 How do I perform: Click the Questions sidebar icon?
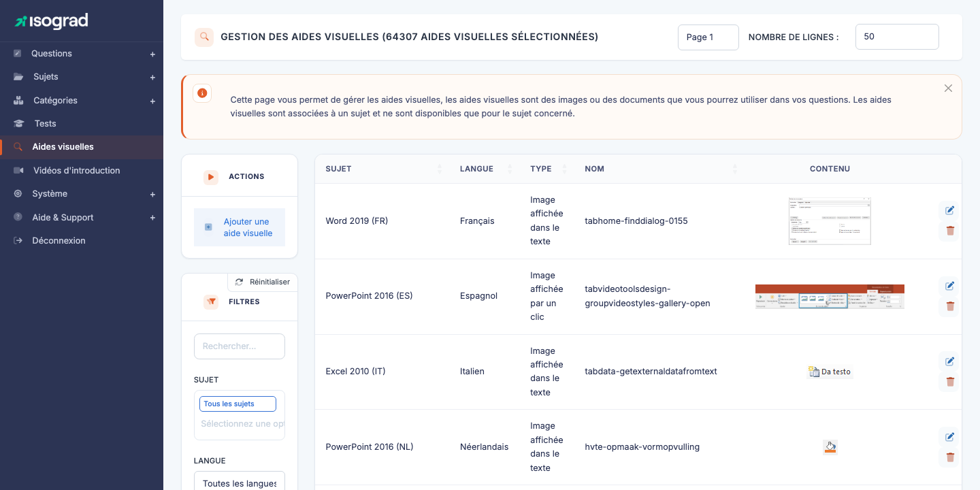click(x=18, y=53)
